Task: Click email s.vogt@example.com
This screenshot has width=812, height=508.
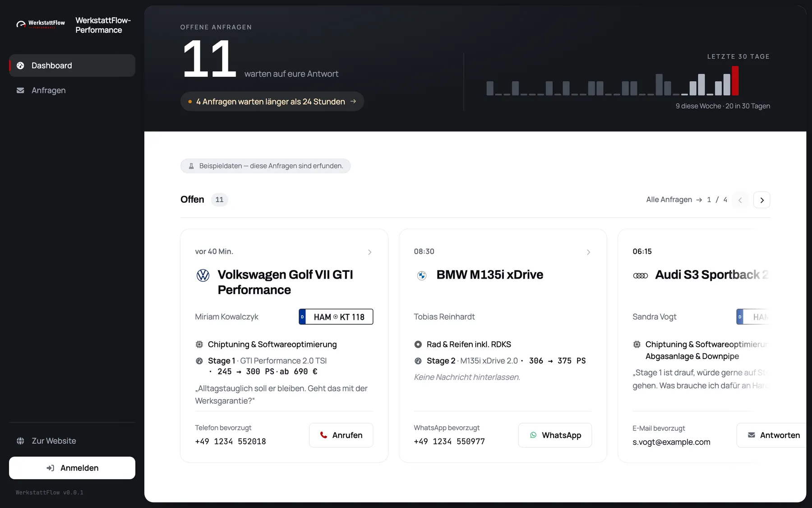Action: (x=671, y=442)
